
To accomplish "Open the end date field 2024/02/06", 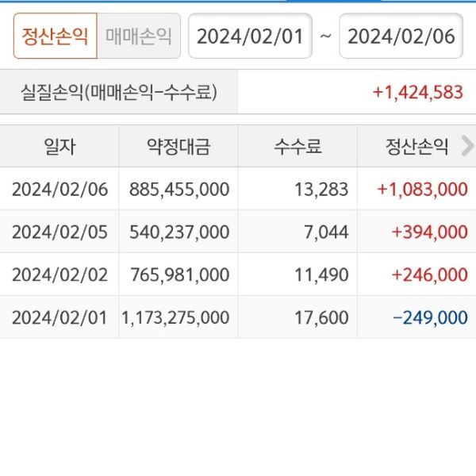I will point(401,36).
